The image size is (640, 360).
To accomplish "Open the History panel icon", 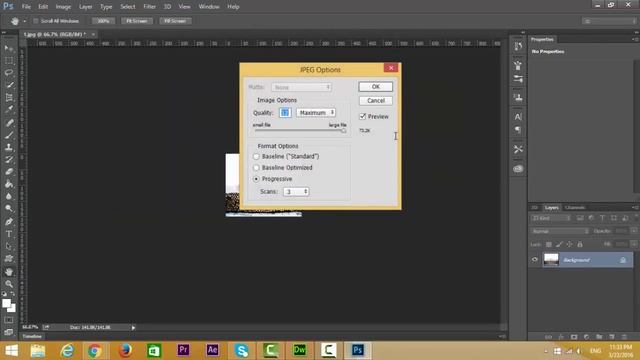I will pos(518,47).
